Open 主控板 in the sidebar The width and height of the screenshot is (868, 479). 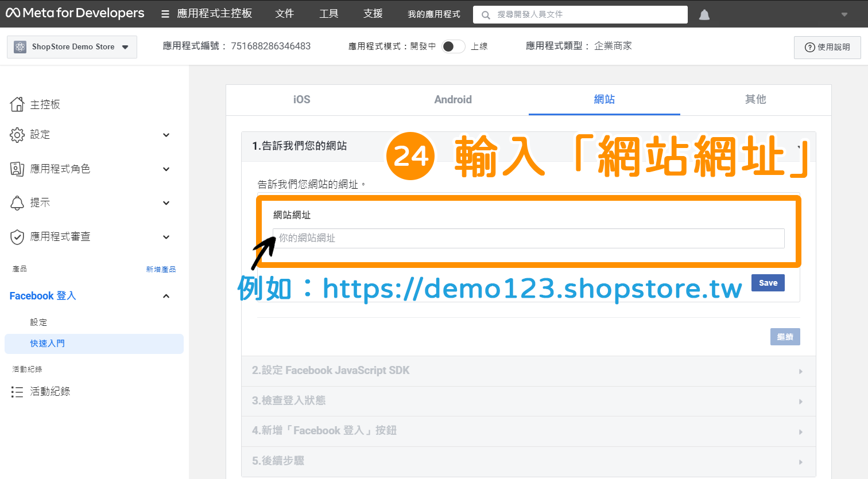pyautogui.click(x=45, y=104)
